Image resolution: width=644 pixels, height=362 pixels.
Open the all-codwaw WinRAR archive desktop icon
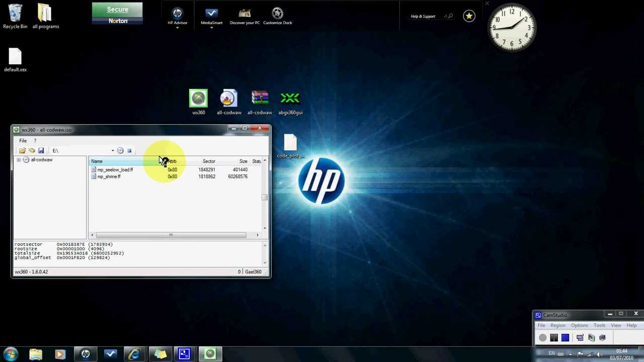tap(260, 102)
